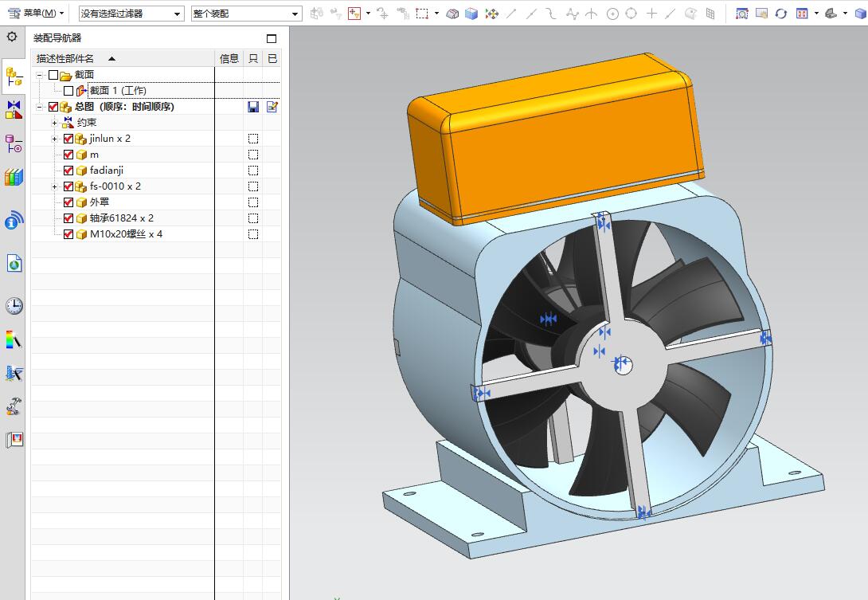The height and width of the screenshot is (600, 868).
Task: Click the selection filter crosshair icon
Action: (354, 14)
